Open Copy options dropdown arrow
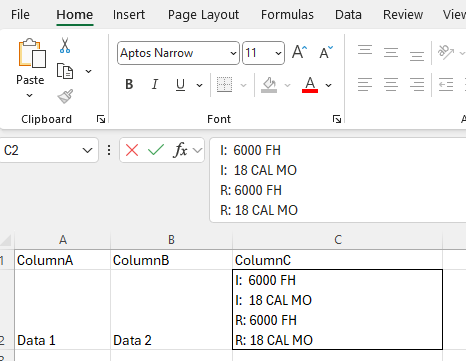The width and height of the screenshot is (466, 361). (89, 71)
